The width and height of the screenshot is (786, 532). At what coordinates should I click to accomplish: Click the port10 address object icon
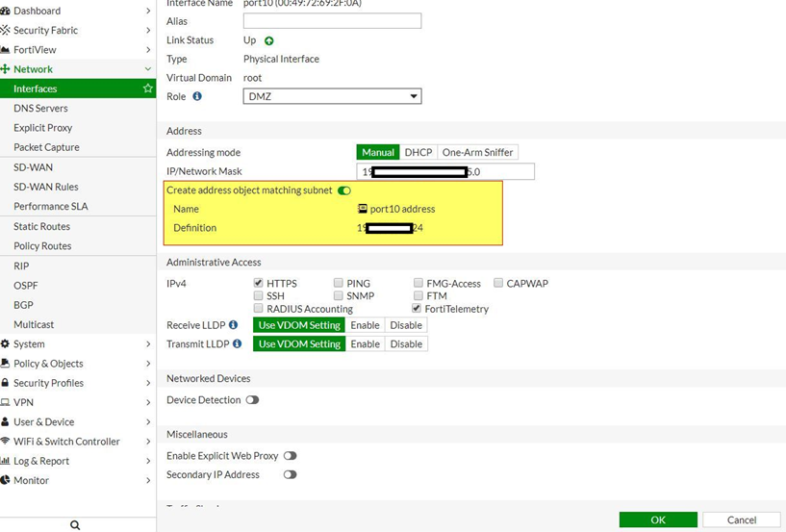[363, 209]
